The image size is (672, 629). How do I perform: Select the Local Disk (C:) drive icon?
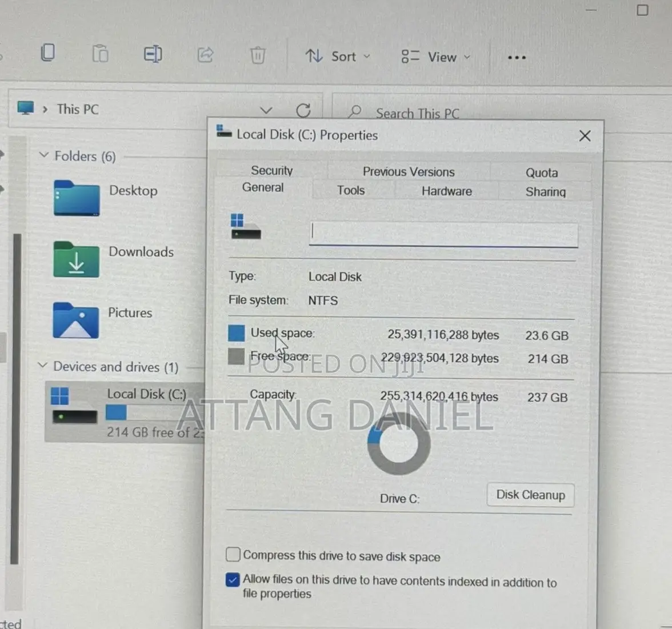74,406
